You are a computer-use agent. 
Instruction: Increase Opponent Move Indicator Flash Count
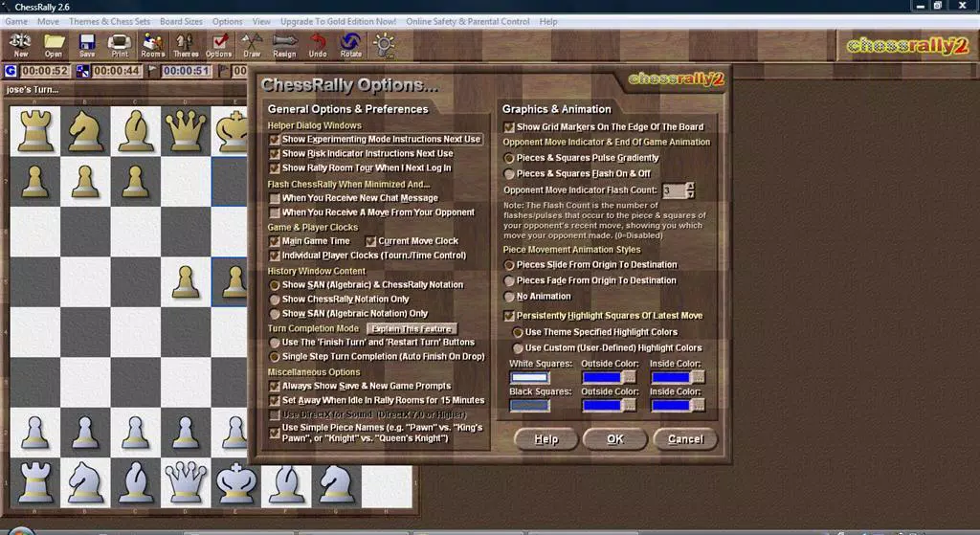tap(690, 187)
